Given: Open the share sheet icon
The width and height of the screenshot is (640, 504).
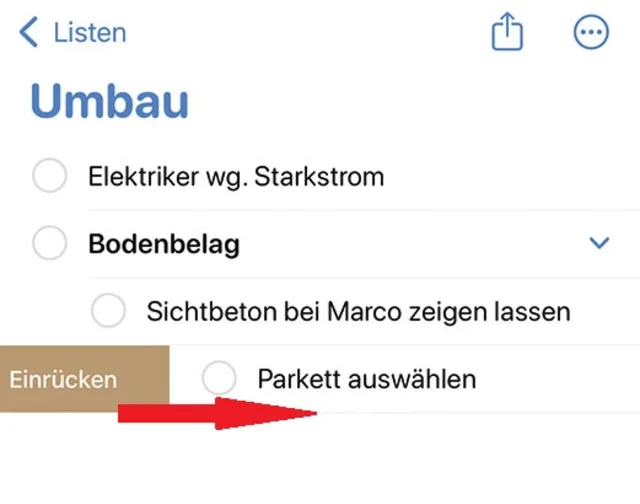Looking at the screenshot, I should 507,33.
